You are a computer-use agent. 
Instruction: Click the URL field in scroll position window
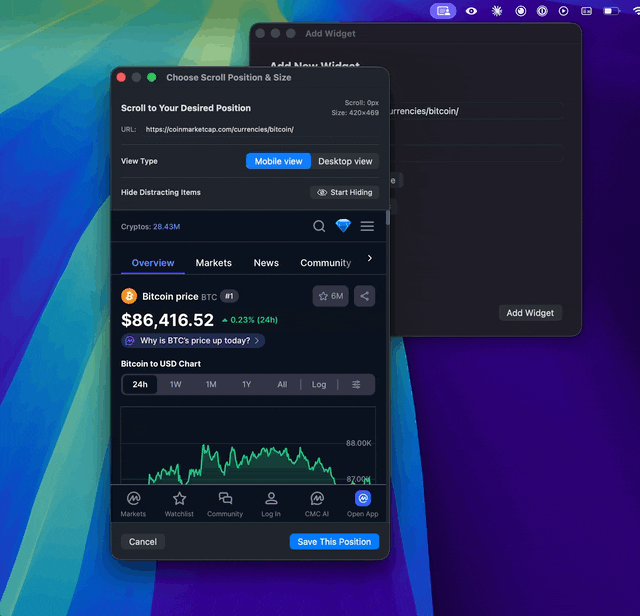pos(261,129)
